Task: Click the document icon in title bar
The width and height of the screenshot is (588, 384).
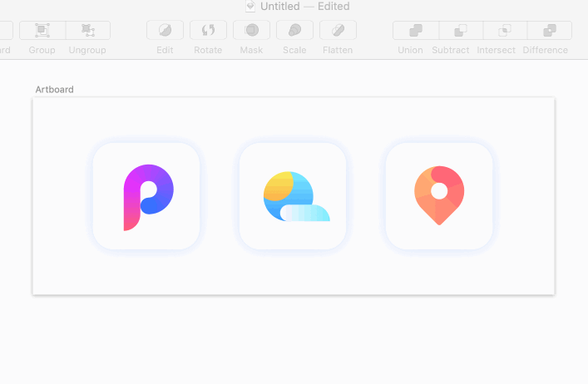Action: coord(250,7)
